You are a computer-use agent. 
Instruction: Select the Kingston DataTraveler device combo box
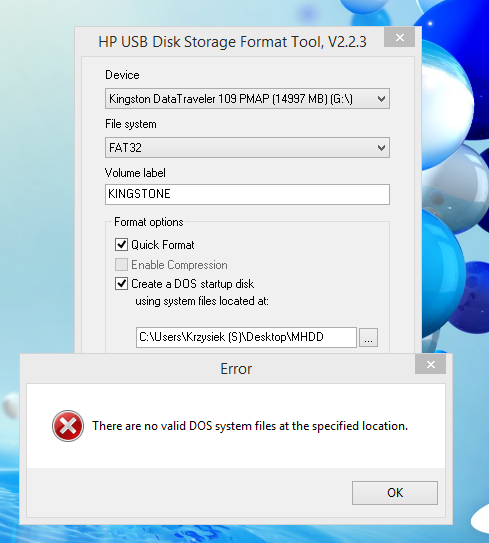247,99
